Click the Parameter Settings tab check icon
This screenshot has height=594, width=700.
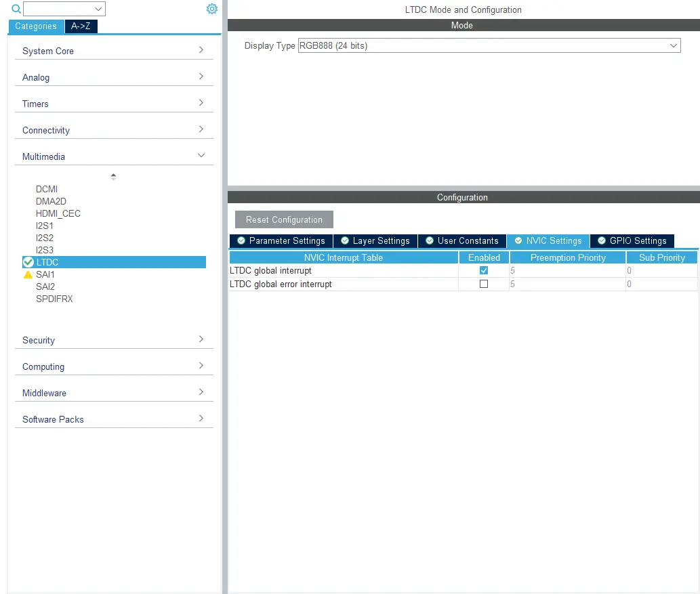[x=241, y=240]
